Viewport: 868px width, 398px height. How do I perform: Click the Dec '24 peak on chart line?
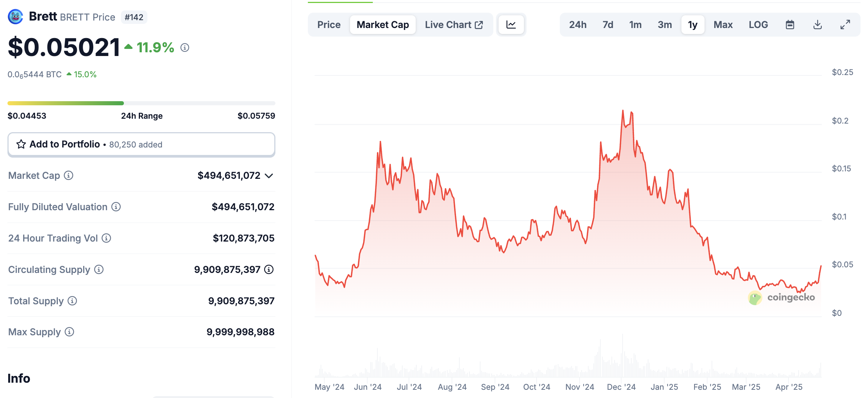click(622, 111)
